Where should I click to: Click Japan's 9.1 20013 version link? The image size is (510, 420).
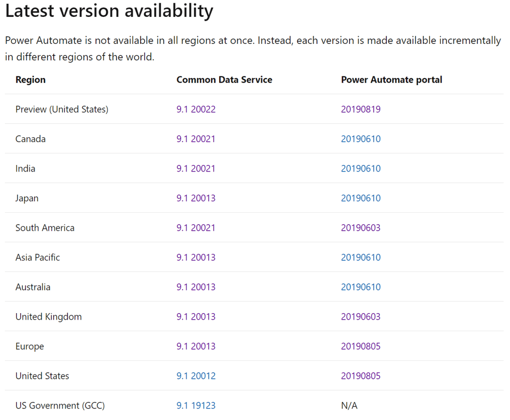pos(196,198)
